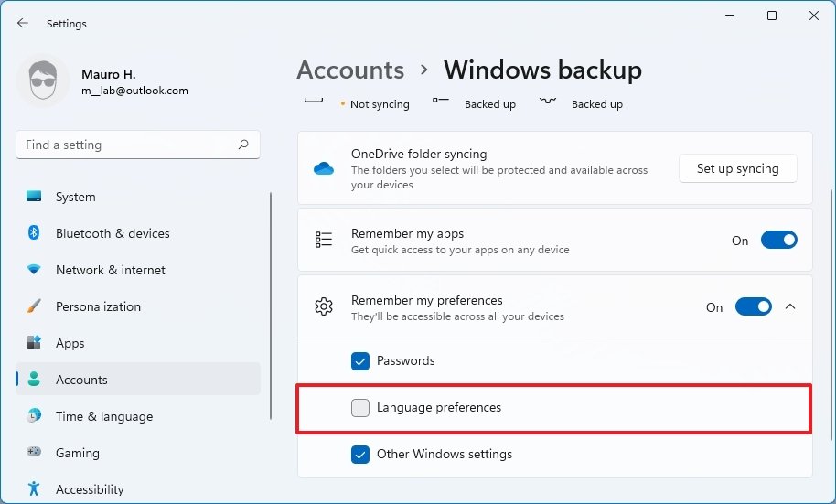Uncheck the Passwords checkbox
The width and height of the screenshot is (836, 504).
[360, 361]
